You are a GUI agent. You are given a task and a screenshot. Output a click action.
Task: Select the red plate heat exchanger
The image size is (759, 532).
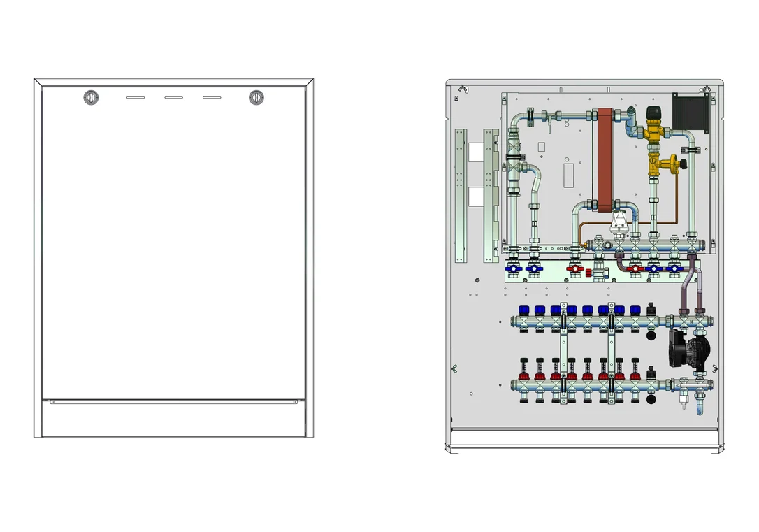pos(604,160)
